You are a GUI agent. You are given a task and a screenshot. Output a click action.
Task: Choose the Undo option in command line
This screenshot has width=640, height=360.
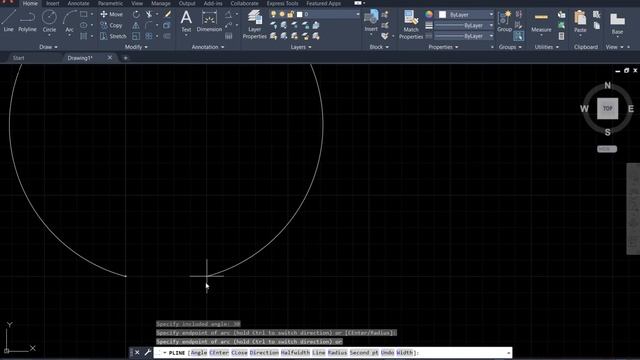(387, 353)
